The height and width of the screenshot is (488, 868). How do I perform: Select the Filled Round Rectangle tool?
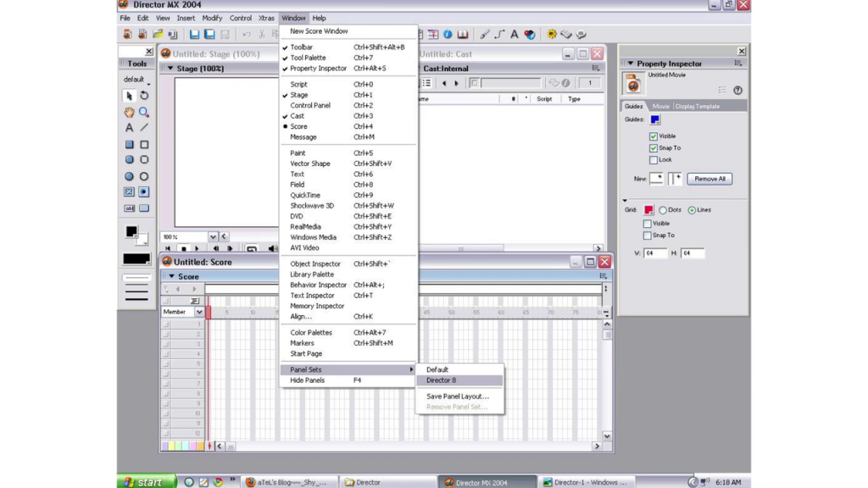(129, 159)
